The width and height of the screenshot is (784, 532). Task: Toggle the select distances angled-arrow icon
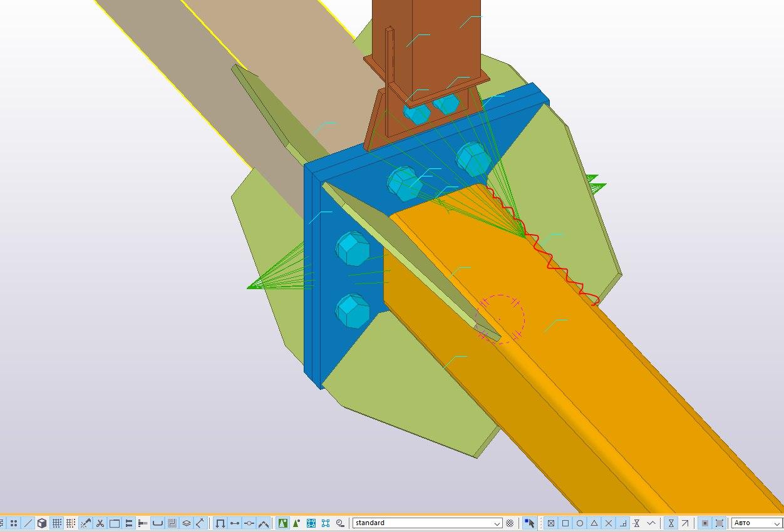(200, 523)
